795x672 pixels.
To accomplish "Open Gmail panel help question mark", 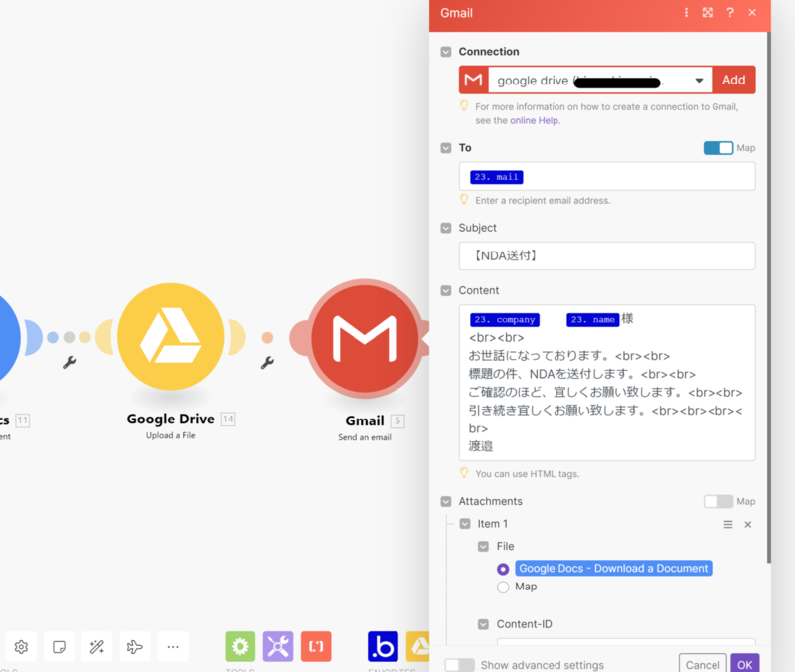I will 730,13.
